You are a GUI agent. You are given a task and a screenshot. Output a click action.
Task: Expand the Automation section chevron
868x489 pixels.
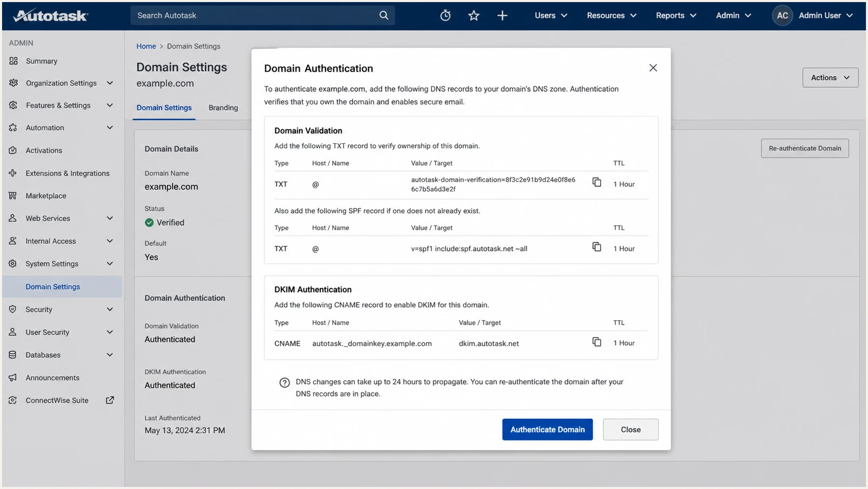[x=110, y=127]
